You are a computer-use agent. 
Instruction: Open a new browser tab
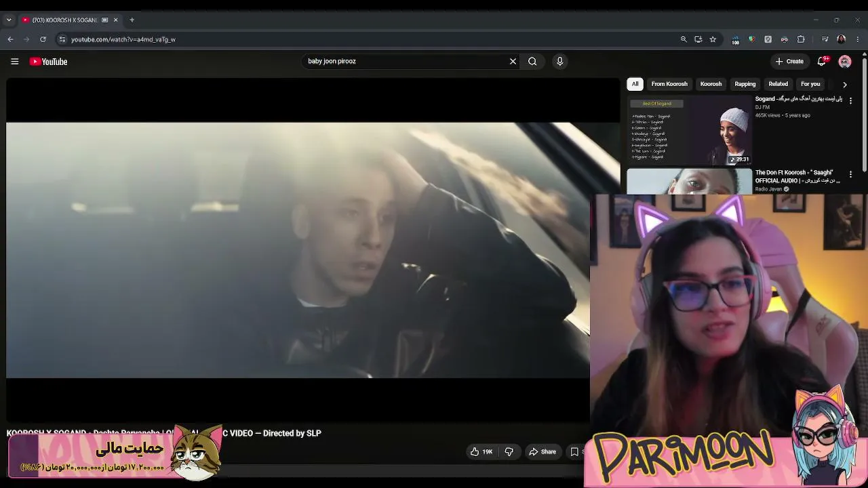click(x=132, y=20)
